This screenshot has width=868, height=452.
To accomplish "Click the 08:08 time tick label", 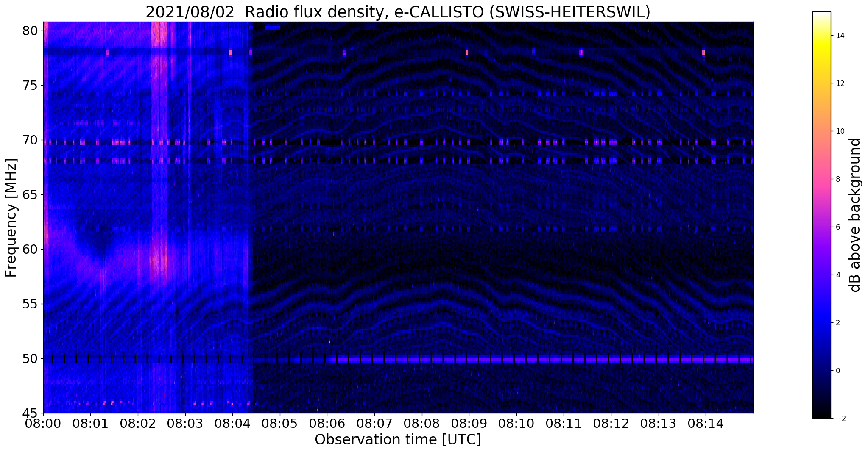I will (x=421, y=423).
